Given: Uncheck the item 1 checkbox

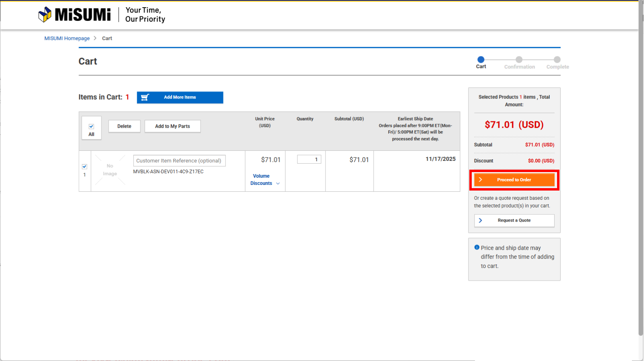Looking at the screenshot, I should tap(85, 166).
